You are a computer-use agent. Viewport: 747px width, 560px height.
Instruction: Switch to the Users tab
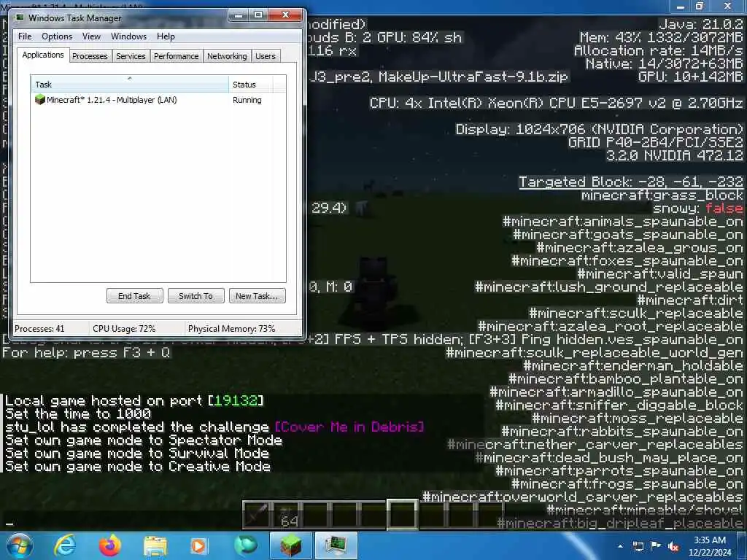tap(266, 56)
